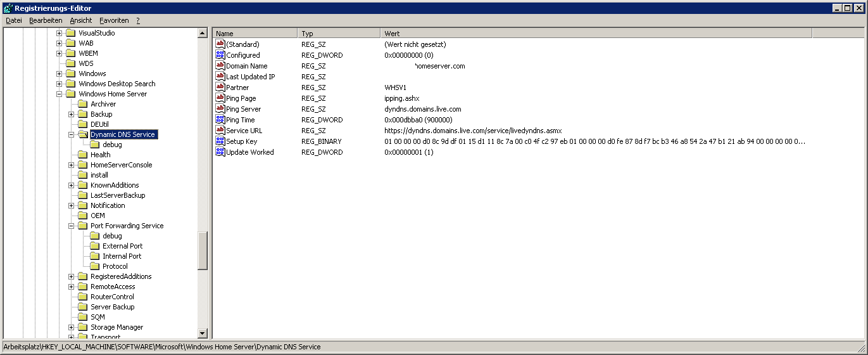This screenshot has height=355, width=868.
Task: Open the ? help menu
Action: [137, 20]
